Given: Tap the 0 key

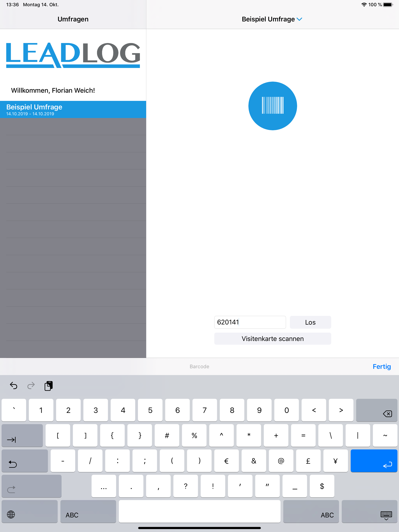Looking at the screenshot, I should coord(287,410).
